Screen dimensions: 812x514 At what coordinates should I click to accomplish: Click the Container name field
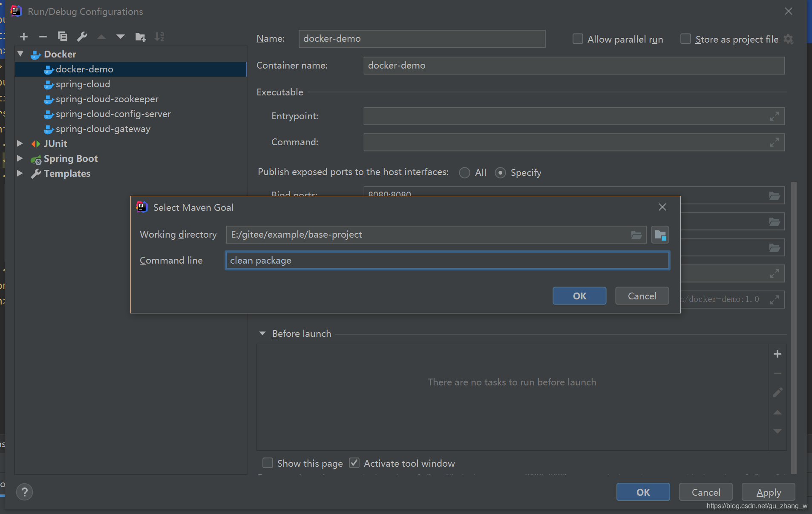click(574, 66)
